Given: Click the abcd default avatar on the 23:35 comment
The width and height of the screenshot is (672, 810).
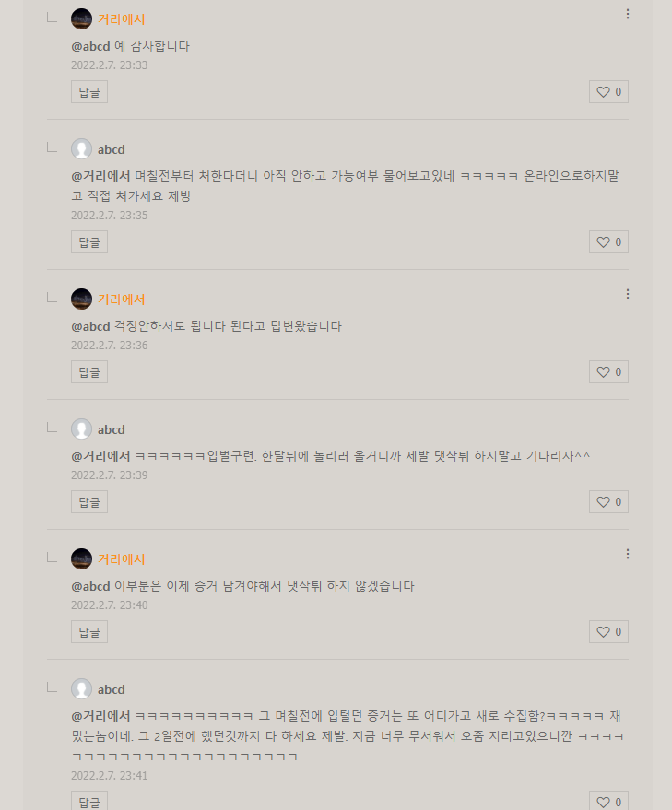Looking at the screenshot, I should coord(81,149).
